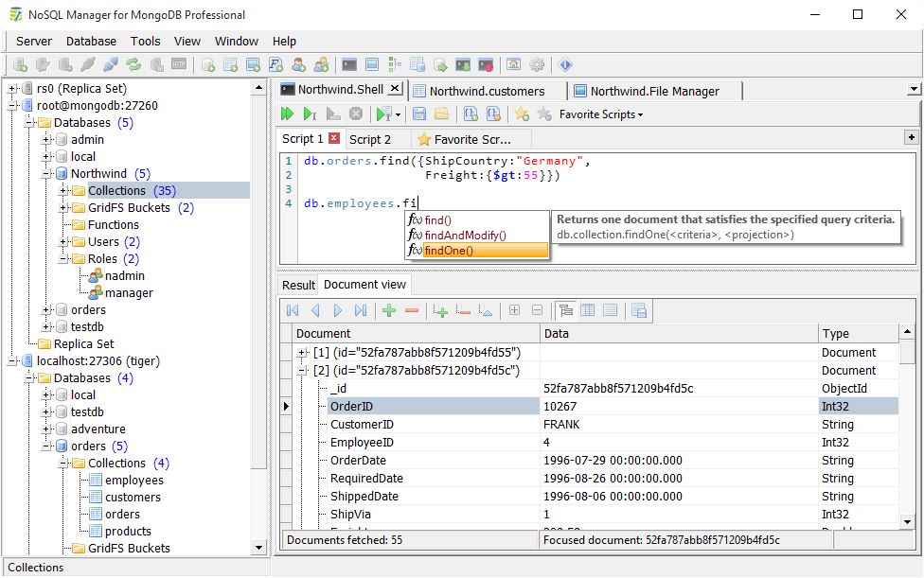Click the Refresh icon in main toolbar
Screen dimensions: 924x578
tap(133, 65)
